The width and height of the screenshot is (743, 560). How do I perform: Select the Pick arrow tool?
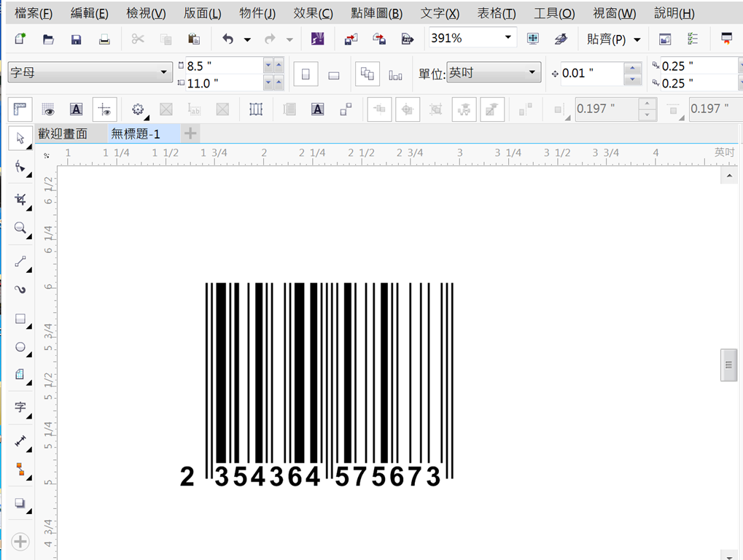pyautogui.click(x=20, y=138)
